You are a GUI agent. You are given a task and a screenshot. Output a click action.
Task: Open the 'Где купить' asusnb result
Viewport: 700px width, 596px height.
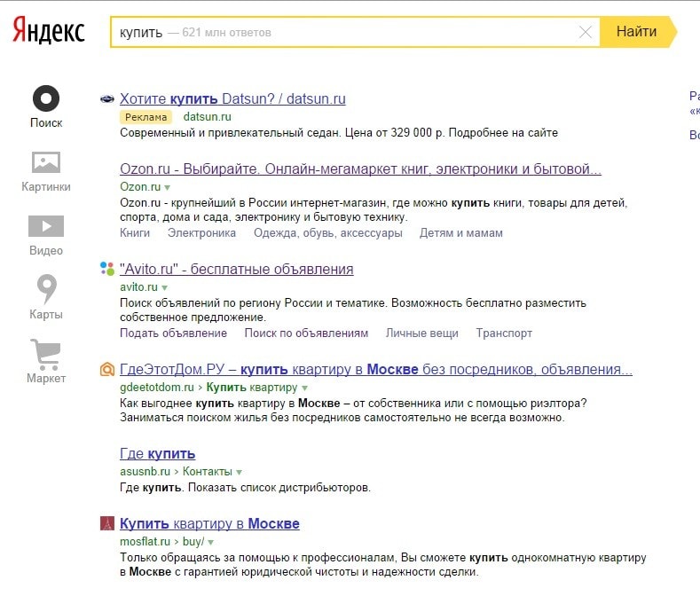[x=157, y=454]
